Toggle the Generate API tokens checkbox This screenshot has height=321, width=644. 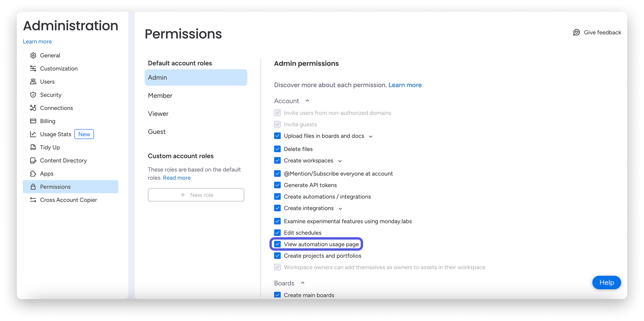[278, 185]
